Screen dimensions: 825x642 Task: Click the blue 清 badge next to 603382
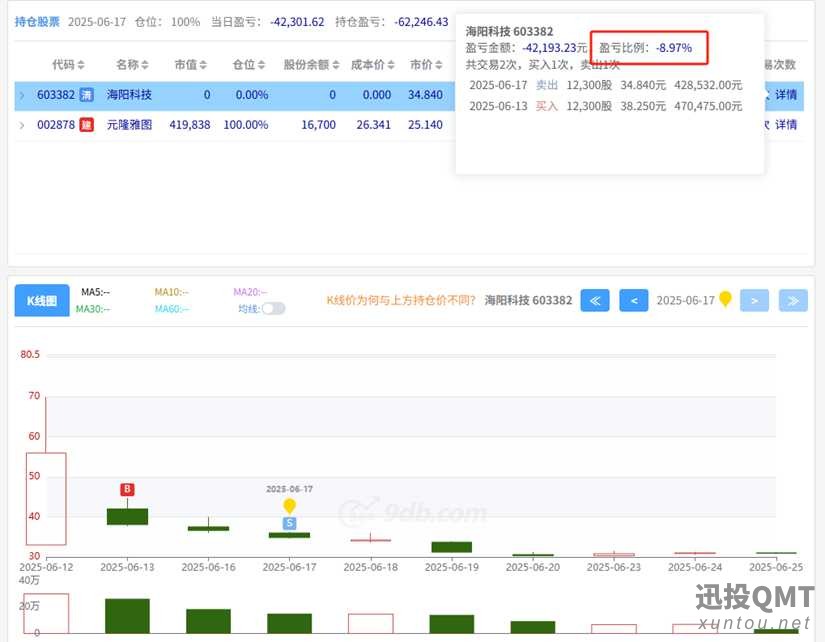tap(86, 95)
